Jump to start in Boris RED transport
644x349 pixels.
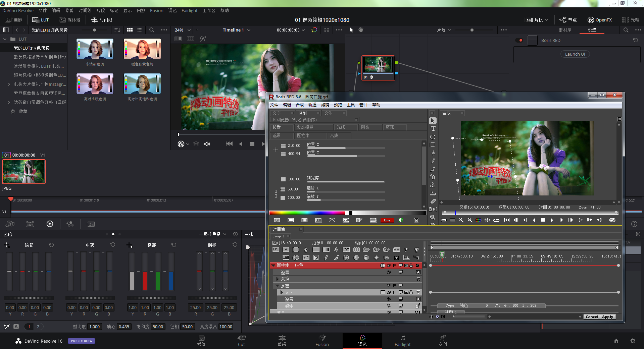click(x=507, y=220)
